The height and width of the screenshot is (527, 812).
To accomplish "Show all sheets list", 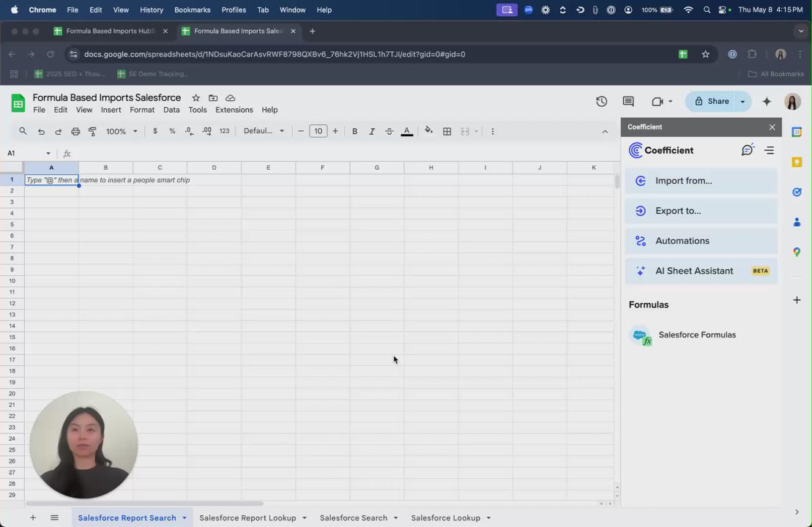I will coord(54,517).
